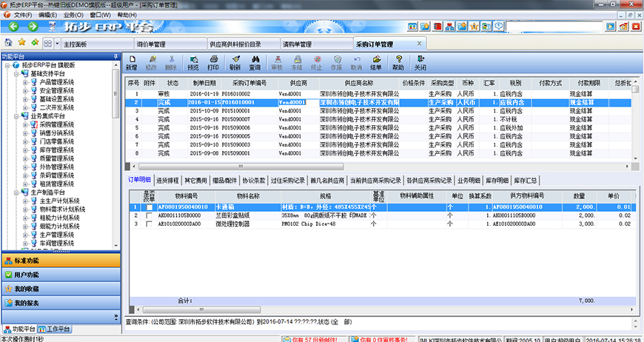Tick the checkbox for 兰田彩盒贴纸 row
Viewport: 644px width, 342px height.
[x=150, y=215]
